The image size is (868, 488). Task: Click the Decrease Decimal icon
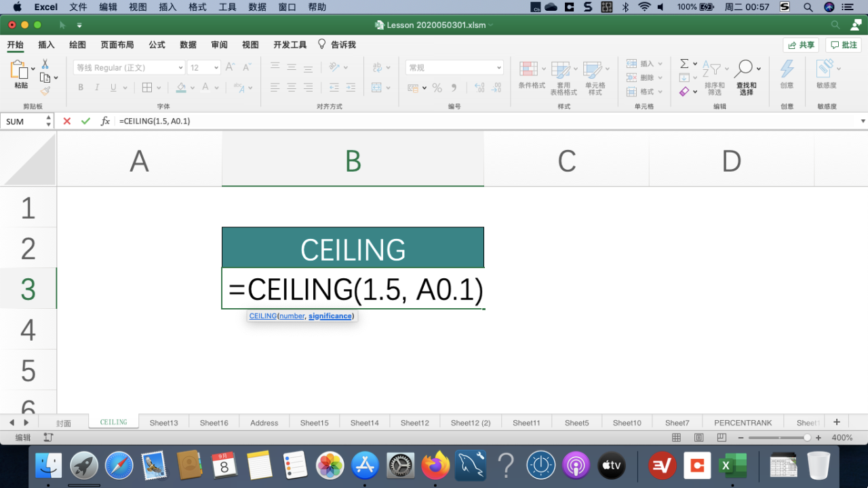tap(498, 88)
